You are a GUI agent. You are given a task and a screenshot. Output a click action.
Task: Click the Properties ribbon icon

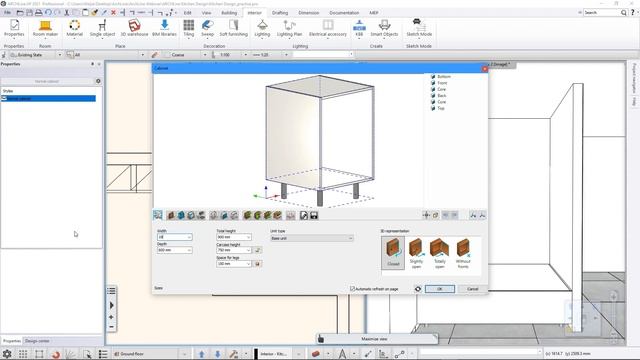point(14,28)
